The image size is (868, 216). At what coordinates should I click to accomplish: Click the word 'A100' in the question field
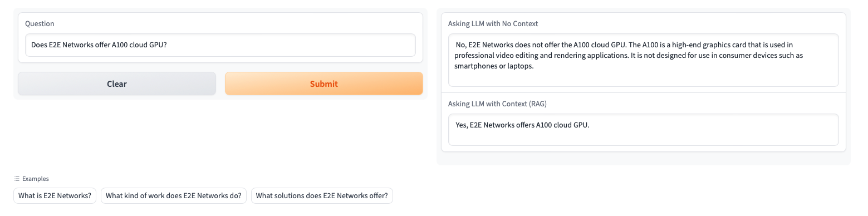tap(120, 45)
